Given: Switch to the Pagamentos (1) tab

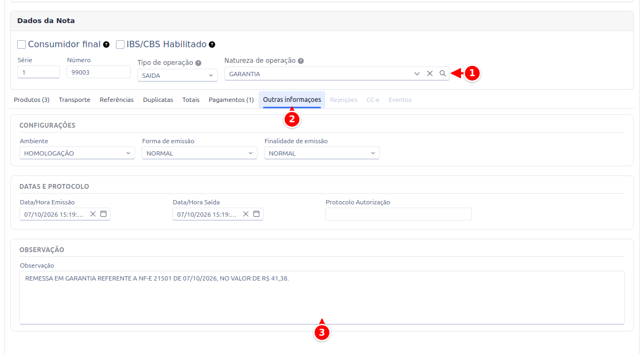Looking at the screenshot, I should (x=231, y=100).
